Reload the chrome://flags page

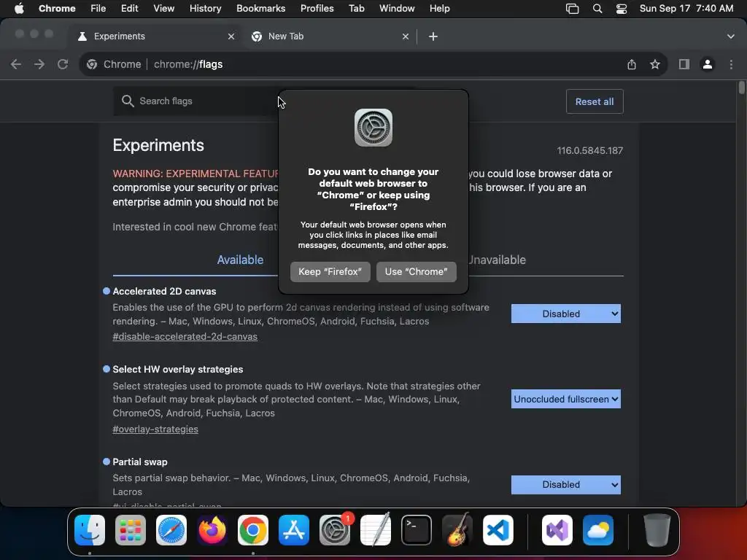[63, 64]
